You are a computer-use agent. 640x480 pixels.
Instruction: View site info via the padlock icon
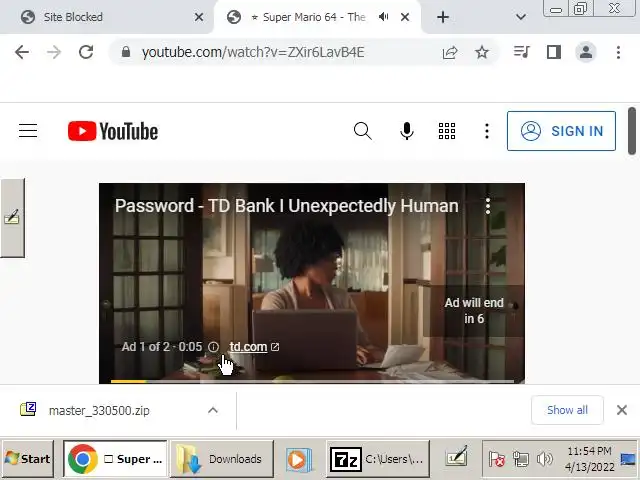[126, 52]
